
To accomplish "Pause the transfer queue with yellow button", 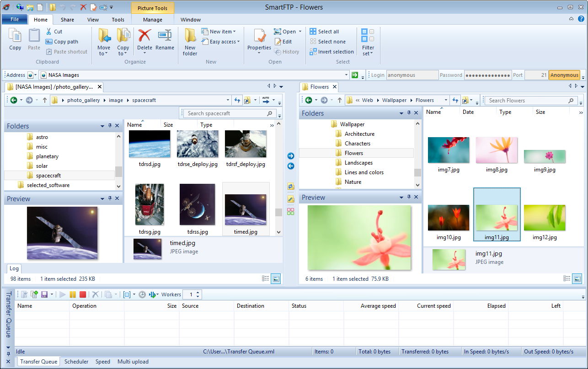I will (x=73, y=294).
